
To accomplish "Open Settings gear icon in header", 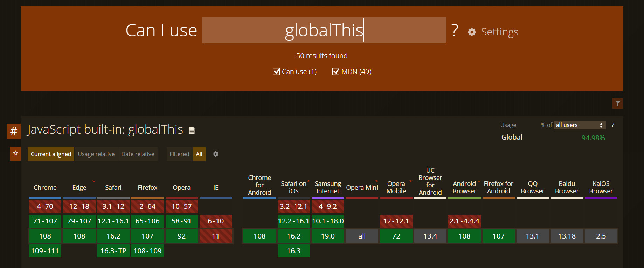I will pyautogui.click(x=472, y=32).
